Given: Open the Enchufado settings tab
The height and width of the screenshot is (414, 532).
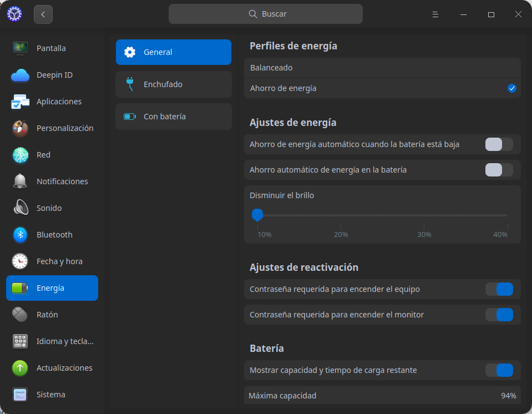Looking at the screenshot, I should click(174, 84).
